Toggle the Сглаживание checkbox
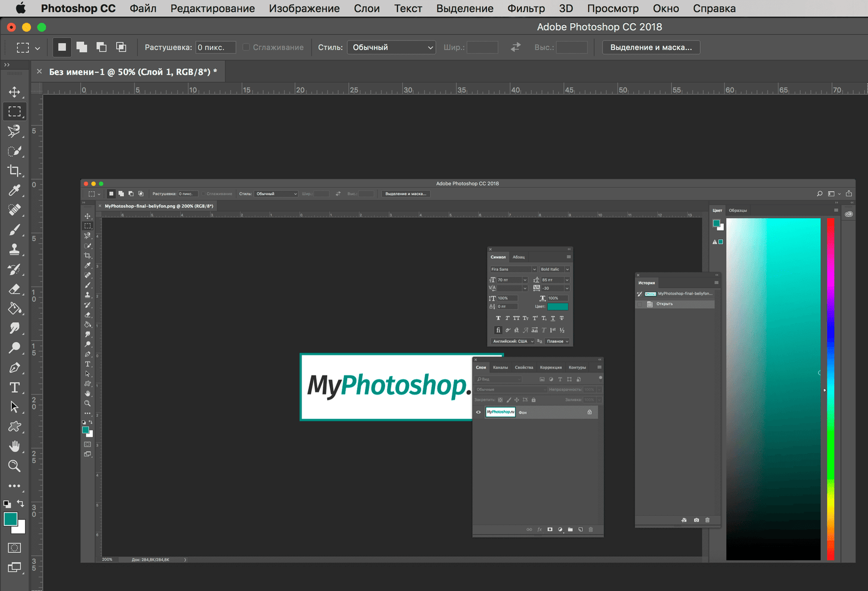This screenshot has height=591, width=868. click(x=246, y=47)
